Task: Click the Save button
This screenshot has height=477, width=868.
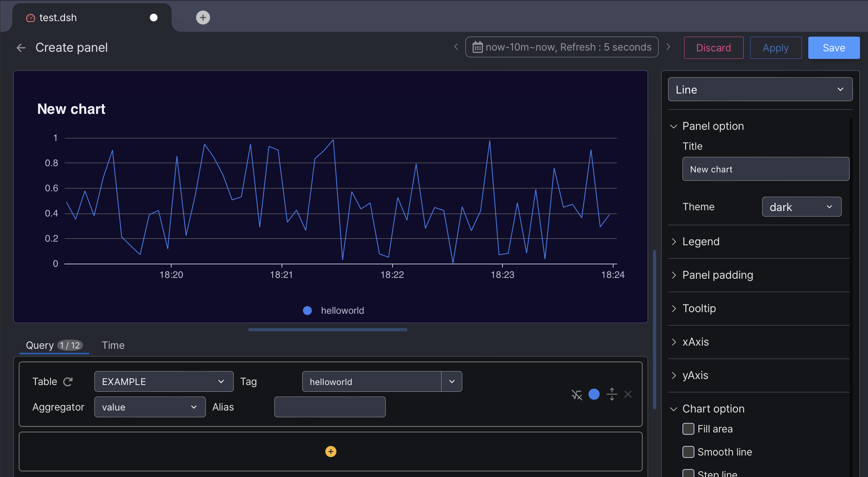Action: [834, 48]
